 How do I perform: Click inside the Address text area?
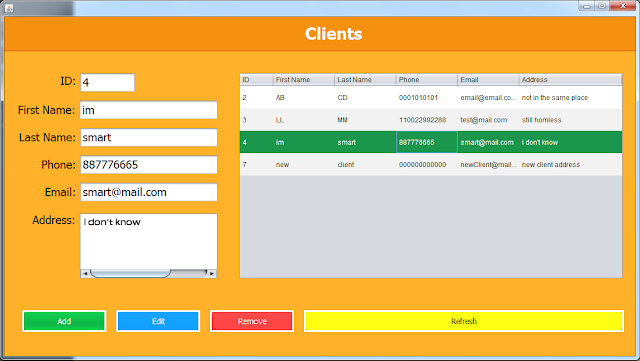[149, 241]
